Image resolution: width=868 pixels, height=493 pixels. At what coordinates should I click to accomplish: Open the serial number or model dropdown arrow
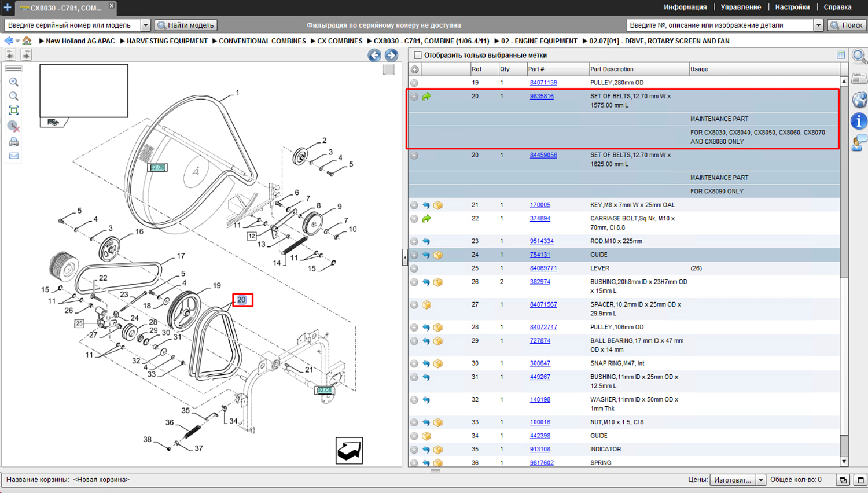click(146, 25)
